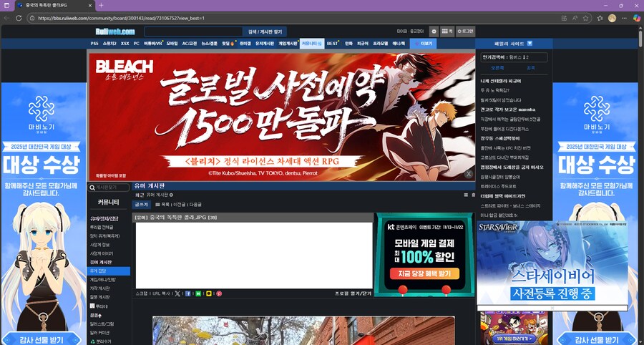Share the post on KakaoTalk
644x345 pixels.
(x=209, y=293)
